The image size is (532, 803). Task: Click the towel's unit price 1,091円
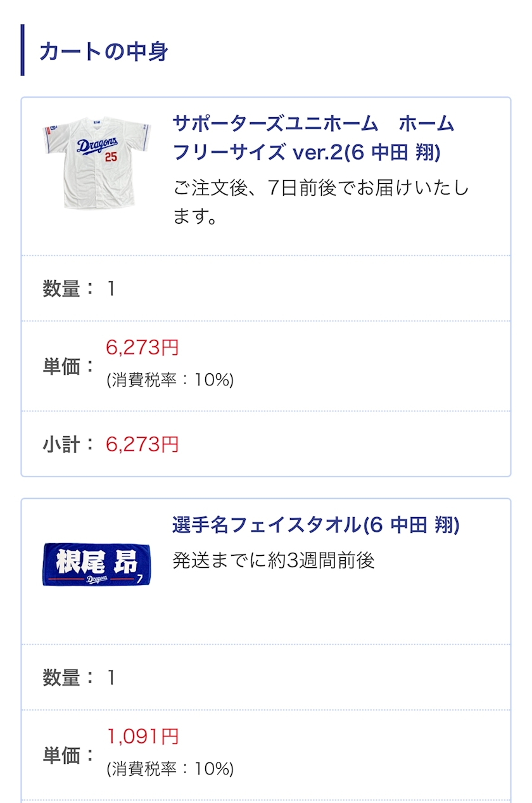point(142,736)
